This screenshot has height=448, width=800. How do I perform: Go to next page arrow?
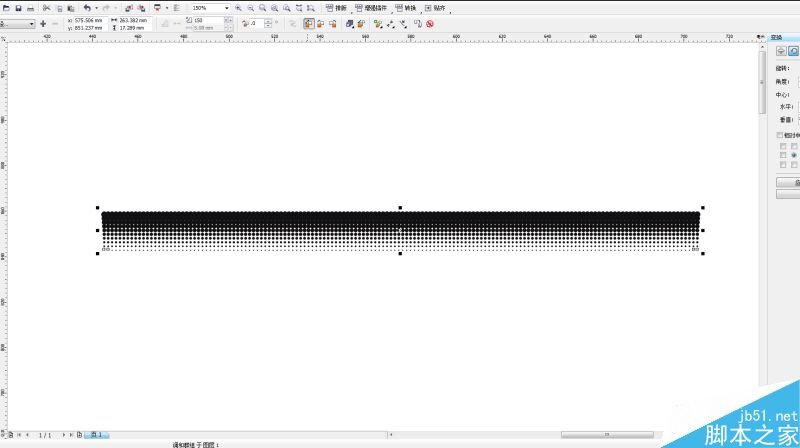pyautogui.click(x=64, y=435)
